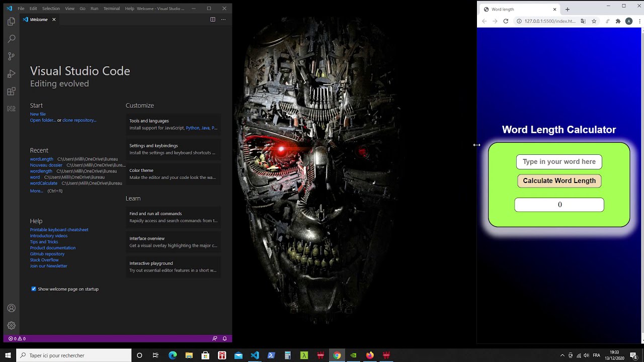Open the GitHub repository link

(x=47, y=254)
